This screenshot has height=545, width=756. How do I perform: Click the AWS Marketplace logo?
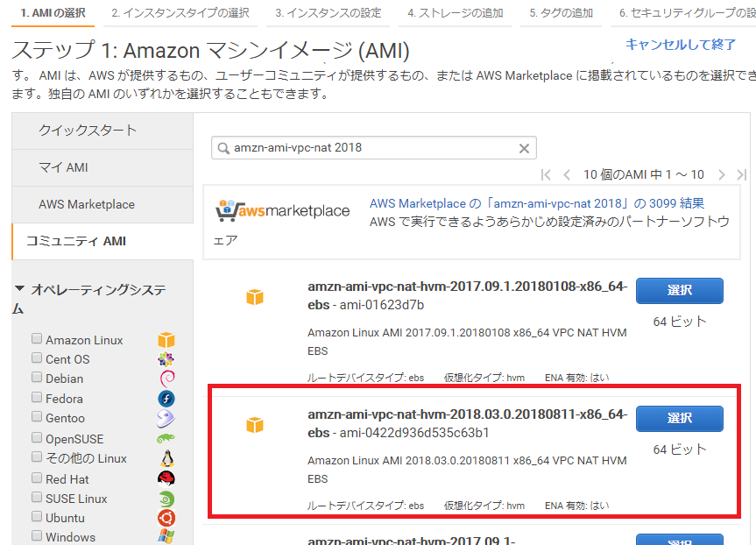(x=283, y=210)
